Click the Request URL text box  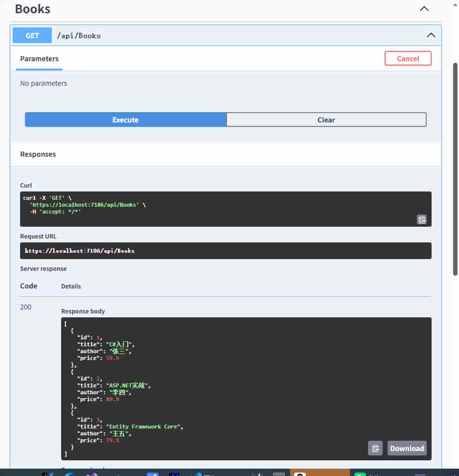click(x=226, y=251)
